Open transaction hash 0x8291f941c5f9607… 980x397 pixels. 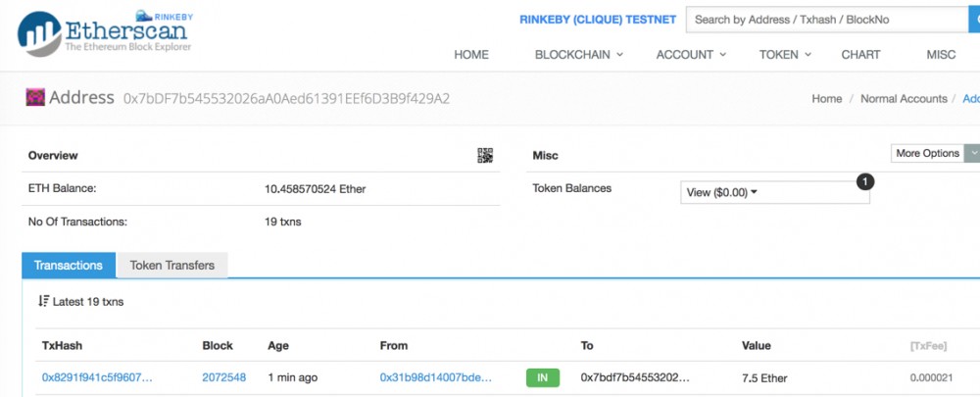click(x=97, y=377)
